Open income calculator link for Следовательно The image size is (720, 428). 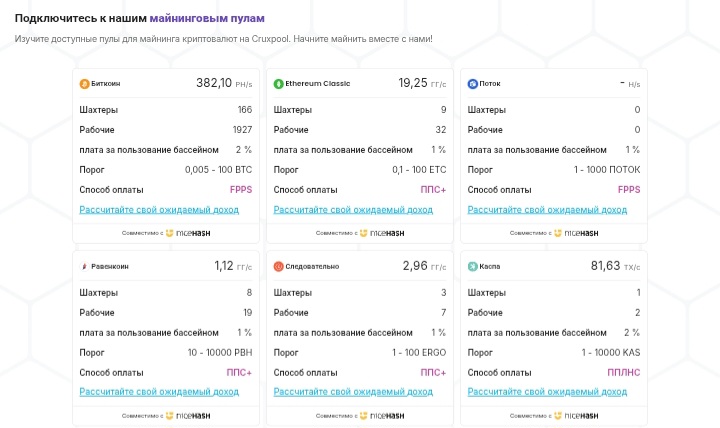pos(353,392)
